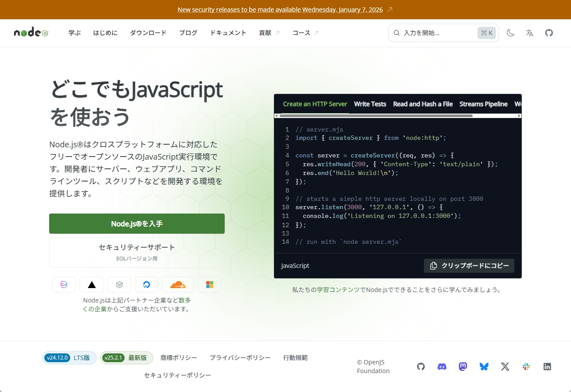This screenshot has height=392, width=571.
Task: Open the ダウンロード menu item
Action: click(148, 33)
